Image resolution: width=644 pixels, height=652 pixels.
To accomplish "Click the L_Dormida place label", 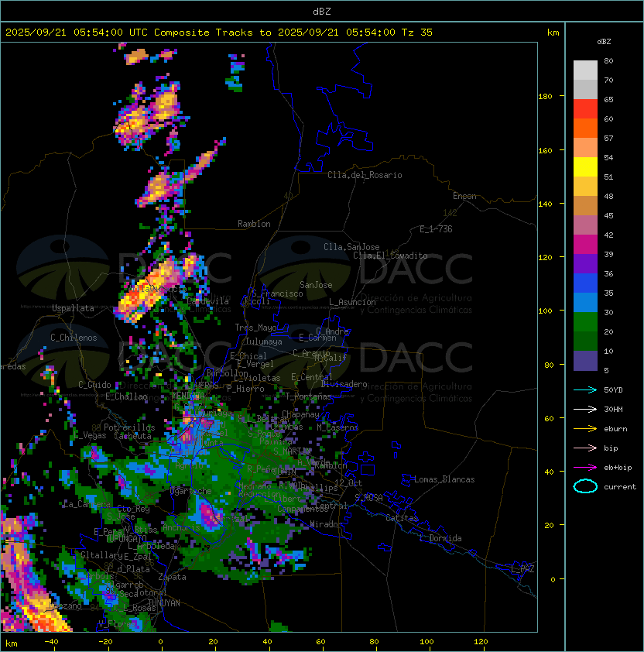I will pos(442,538).
